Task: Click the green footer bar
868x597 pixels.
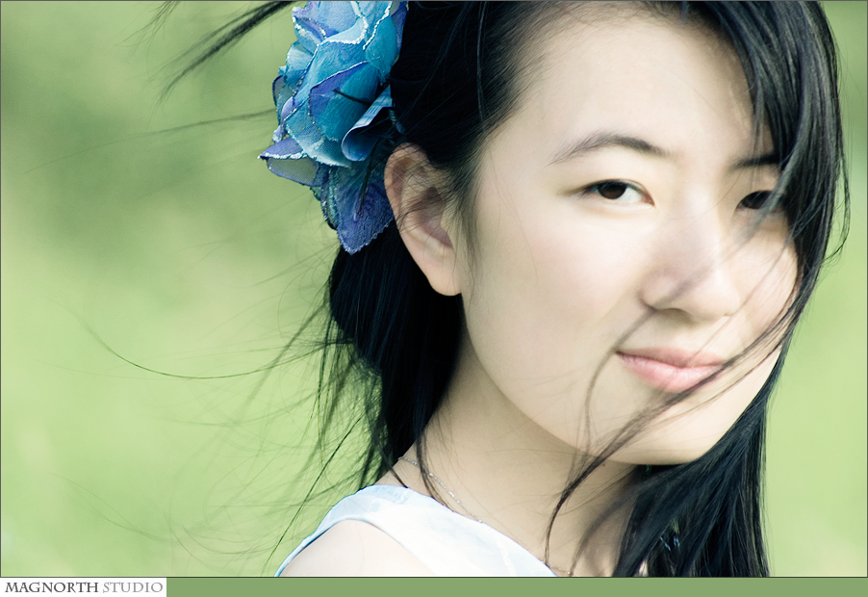Action: [516, 586]
